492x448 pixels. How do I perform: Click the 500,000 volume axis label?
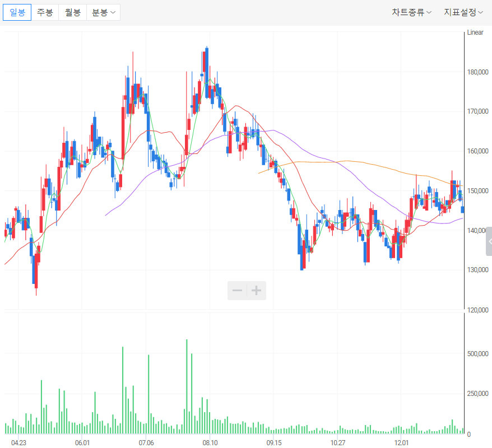tap(477, 353)
